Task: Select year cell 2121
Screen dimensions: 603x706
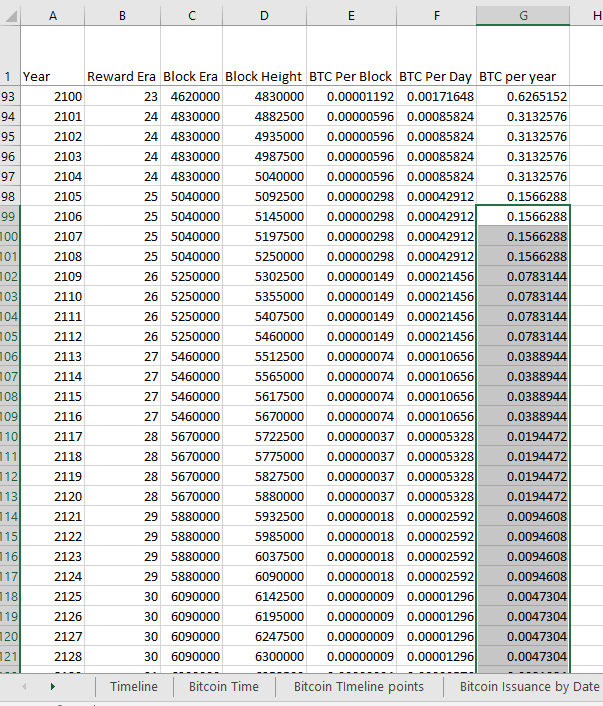Action: click(52, 516)
